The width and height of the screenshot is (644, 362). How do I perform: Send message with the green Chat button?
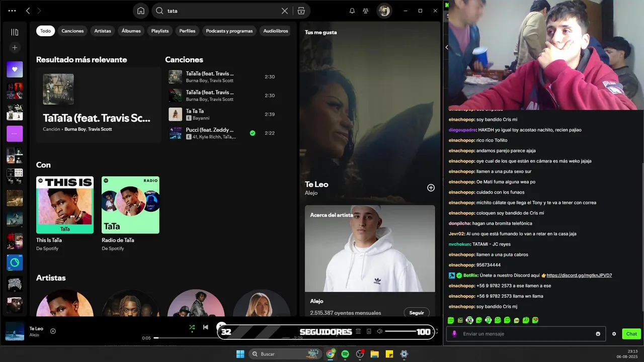pyautogui.click(x=631, y=334)
